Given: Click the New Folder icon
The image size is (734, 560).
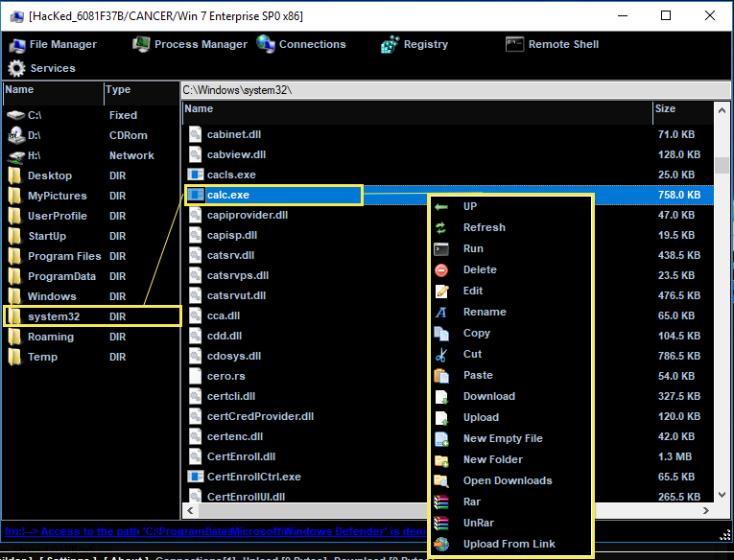Looking at the screenshot, I should point(441,460).
